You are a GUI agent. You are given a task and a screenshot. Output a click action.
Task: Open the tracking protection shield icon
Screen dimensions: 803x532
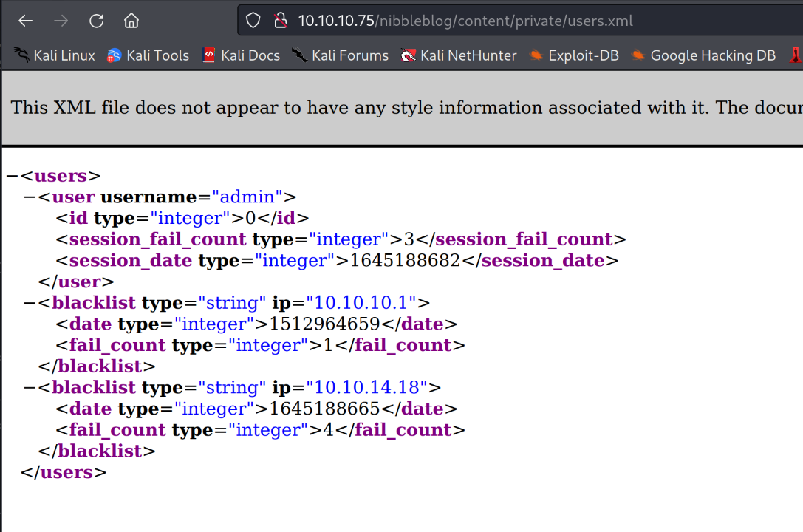[x=253, y=21]
